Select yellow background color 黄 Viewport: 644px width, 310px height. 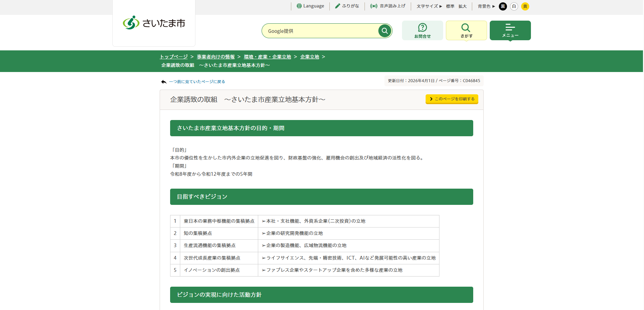(525, 6)
